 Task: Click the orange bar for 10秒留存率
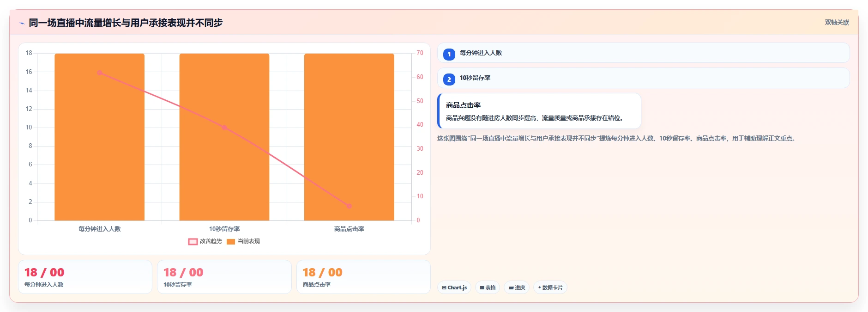coord(224,137)
